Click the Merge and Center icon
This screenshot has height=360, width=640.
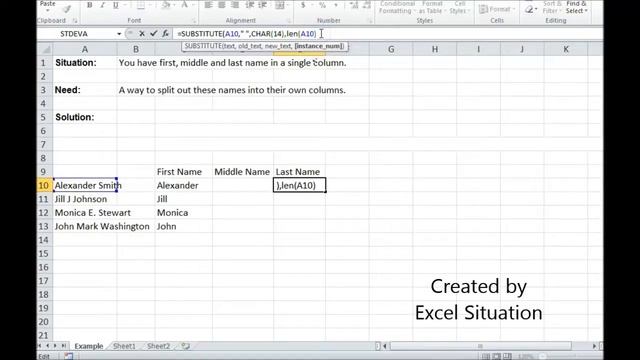(280, 5)
